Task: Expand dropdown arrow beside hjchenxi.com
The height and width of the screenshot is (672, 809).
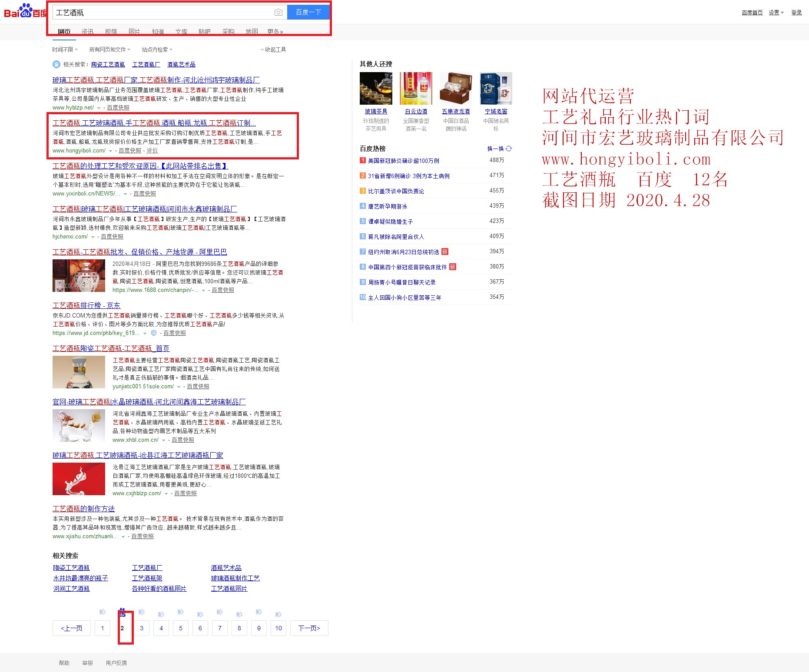Action: 93,237
